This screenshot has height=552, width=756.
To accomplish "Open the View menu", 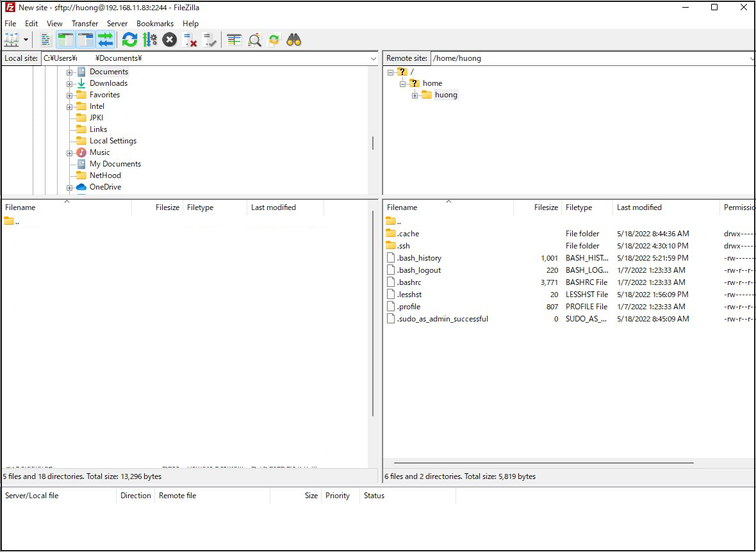I will click(54, 23).
